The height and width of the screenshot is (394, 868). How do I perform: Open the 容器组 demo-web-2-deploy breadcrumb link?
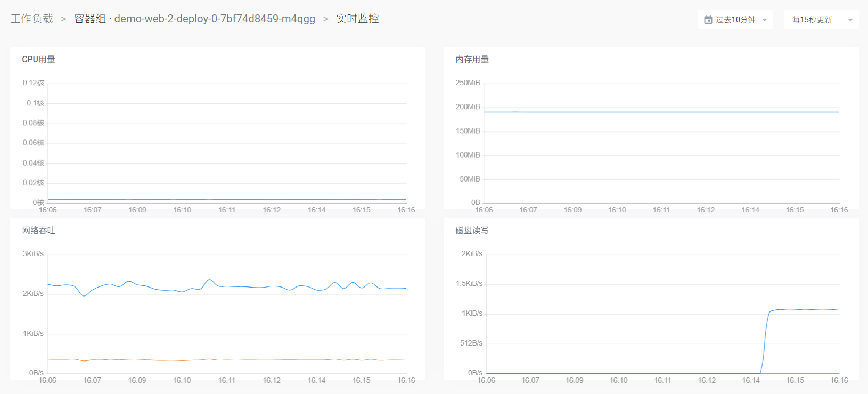click(194, 19)
